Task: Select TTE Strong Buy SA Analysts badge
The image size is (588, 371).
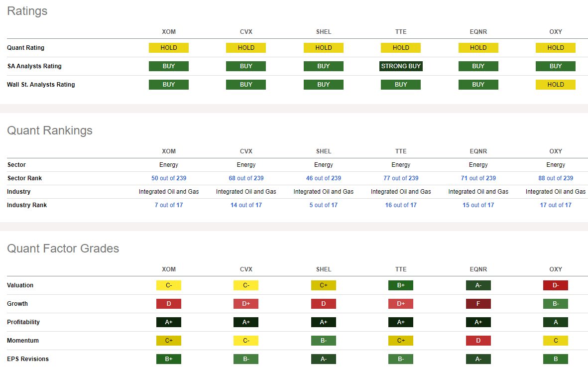Action: [x=401, y=66]
